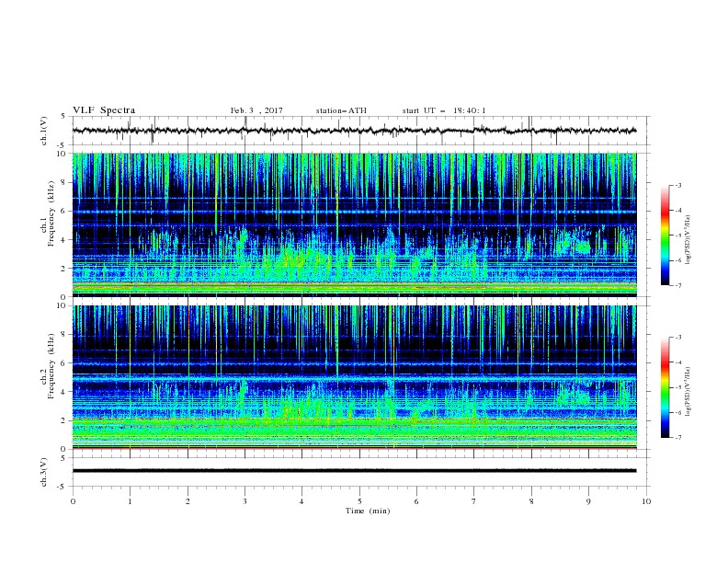The width and height of the screenshot is (728, 563).
Task: Click the "2" kHz tick of ch.2 spectrogram
Action: (x=64, y=420)
